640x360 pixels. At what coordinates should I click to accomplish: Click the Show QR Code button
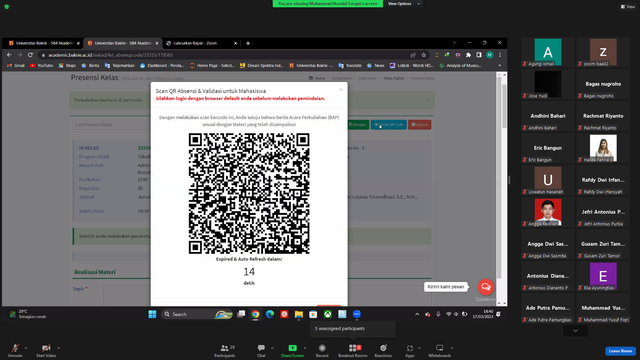389,124
